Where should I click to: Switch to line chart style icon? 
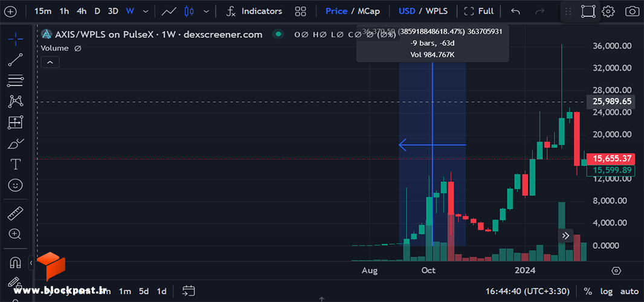click(x=169, y=11)
